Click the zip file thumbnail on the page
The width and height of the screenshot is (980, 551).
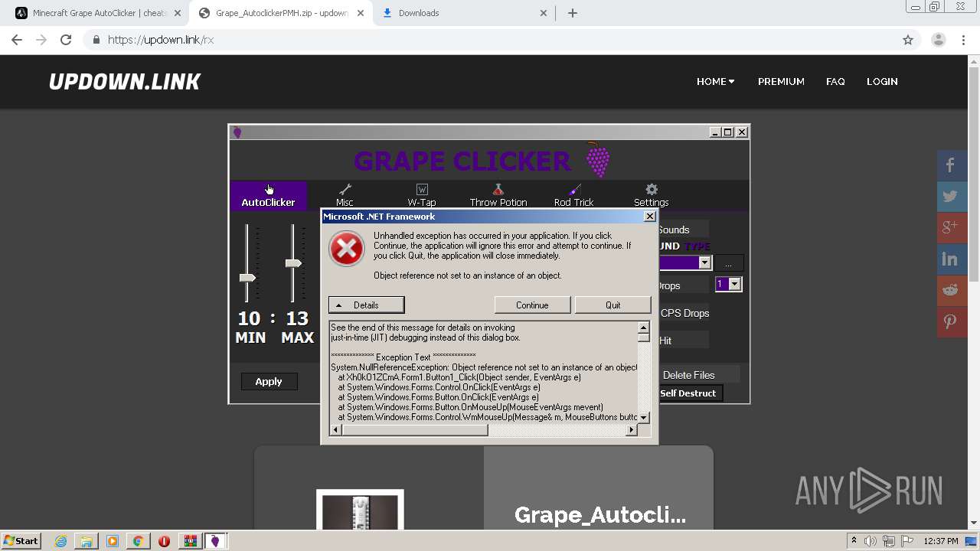pos(360,511)
